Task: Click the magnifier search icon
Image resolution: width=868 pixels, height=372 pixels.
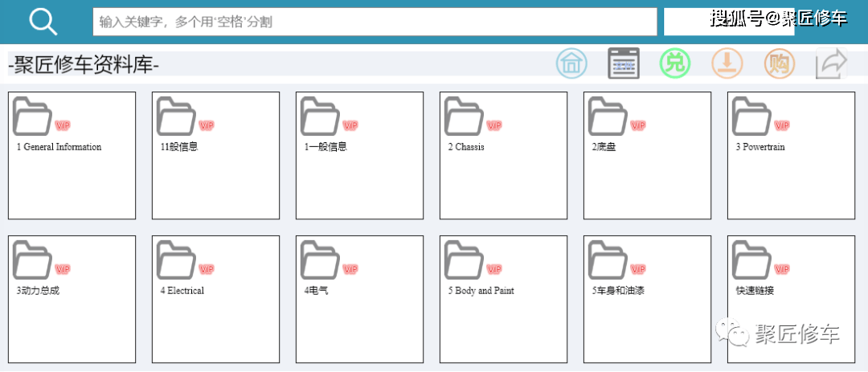Action: click(x=43, y=22)
